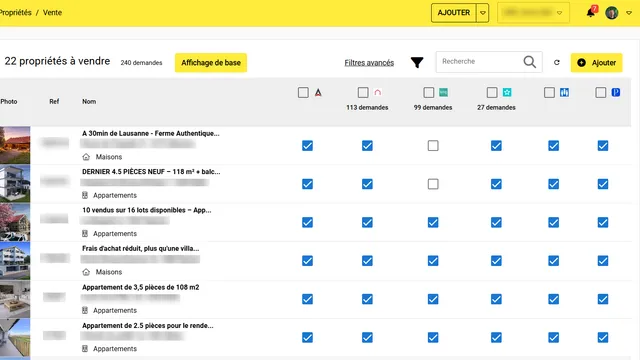640x360 pixels.
Task: Click the '99 demandes' column label
Action: 433,107
